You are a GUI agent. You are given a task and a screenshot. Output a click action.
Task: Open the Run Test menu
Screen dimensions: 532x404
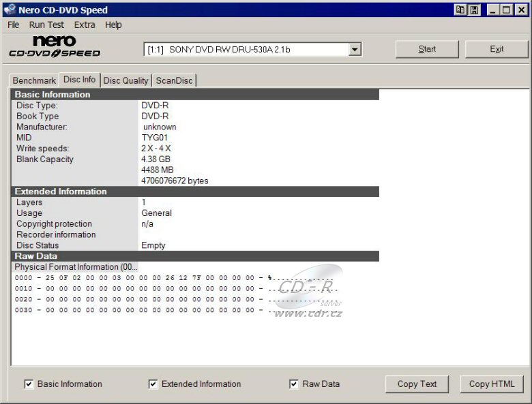tap(46, 25)
